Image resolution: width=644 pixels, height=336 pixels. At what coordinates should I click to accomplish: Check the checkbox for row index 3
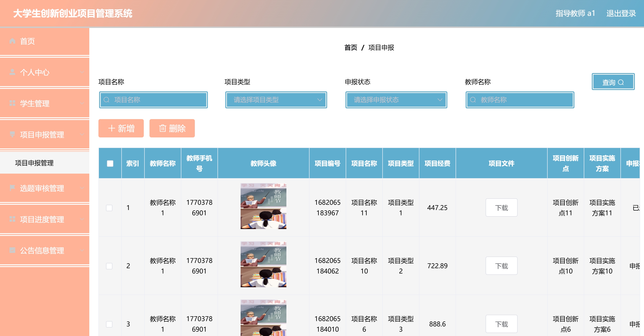109,324
